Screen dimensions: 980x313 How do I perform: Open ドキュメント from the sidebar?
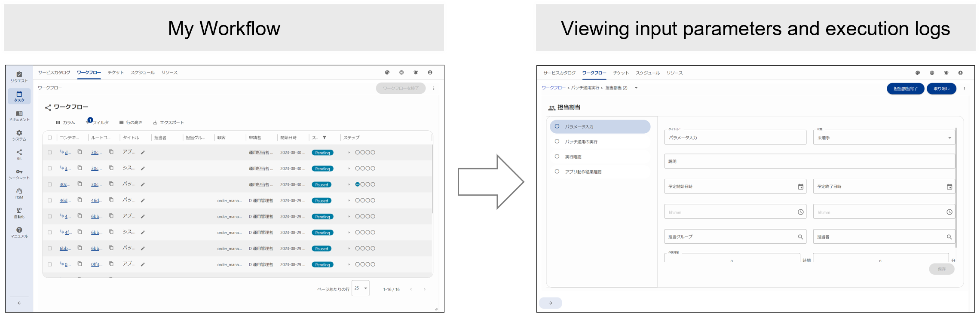(19, 116)
